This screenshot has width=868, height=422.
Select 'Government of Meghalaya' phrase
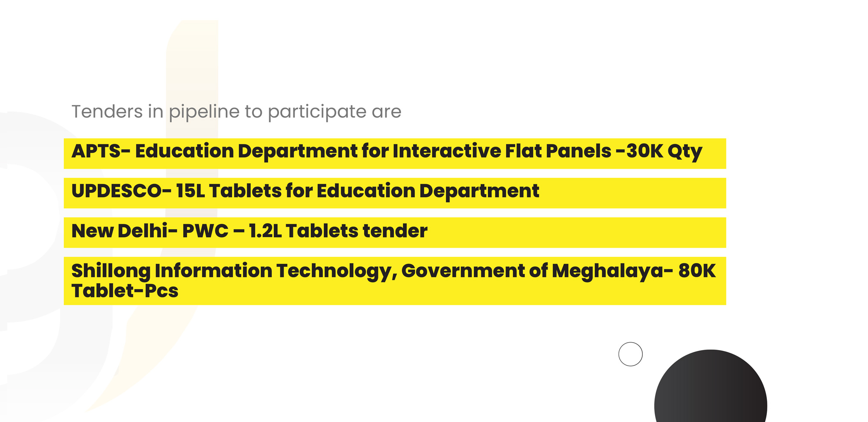click(x=533, y=271)
